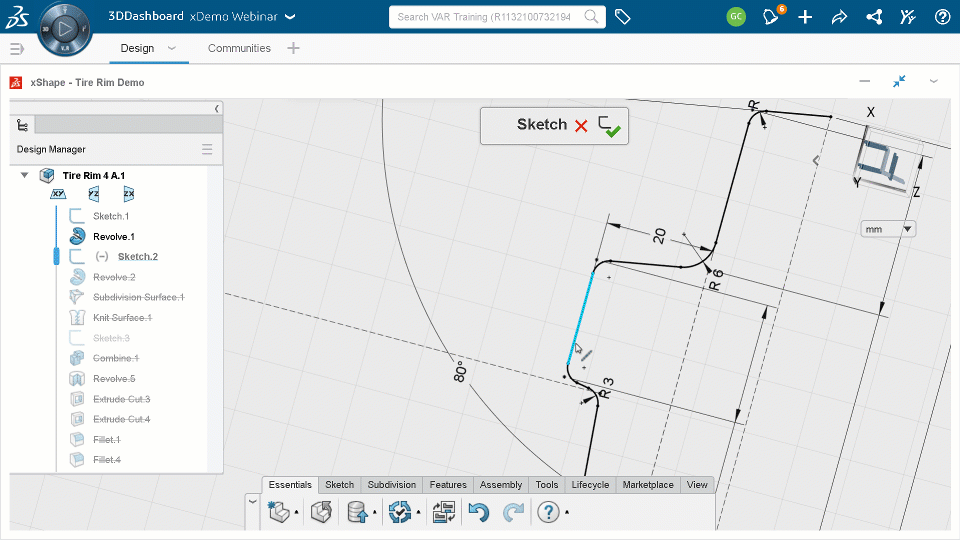
Task: Click the options checklist toolbar icon
Action: [444, 512]
